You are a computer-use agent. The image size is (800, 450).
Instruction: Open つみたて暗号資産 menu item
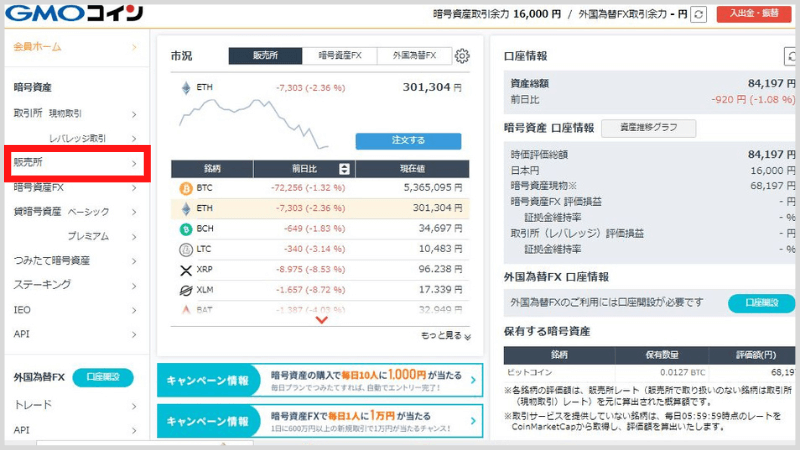click(x=77, y=261)
